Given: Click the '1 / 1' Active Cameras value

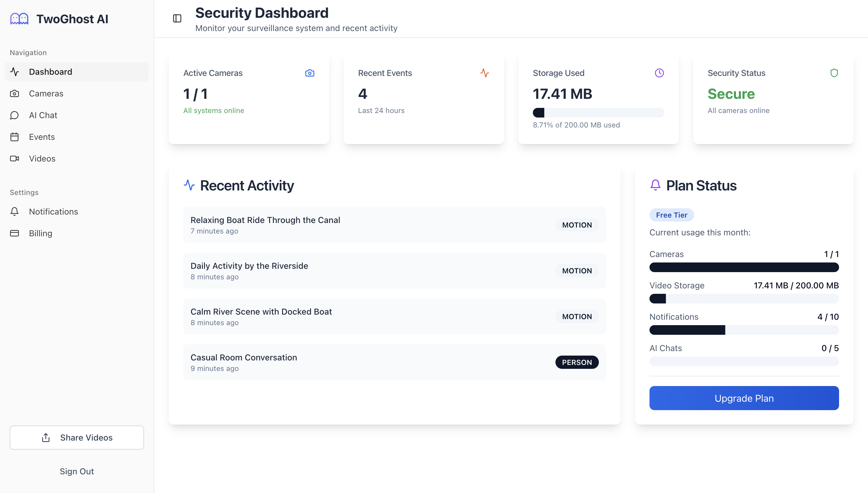Looking at the screenshot, I should (x=195, y=94).
